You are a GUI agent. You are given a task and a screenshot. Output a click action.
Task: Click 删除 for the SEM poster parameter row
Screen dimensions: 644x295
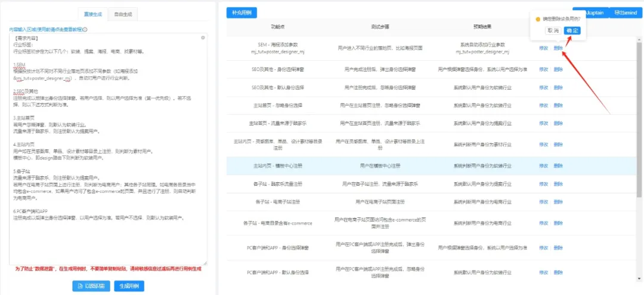[558, 48]
